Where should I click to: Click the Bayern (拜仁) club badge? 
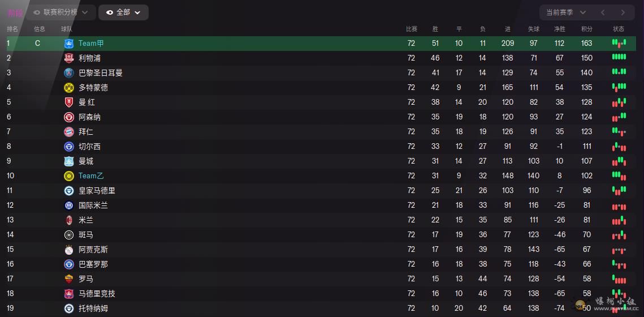coord(69,131)
